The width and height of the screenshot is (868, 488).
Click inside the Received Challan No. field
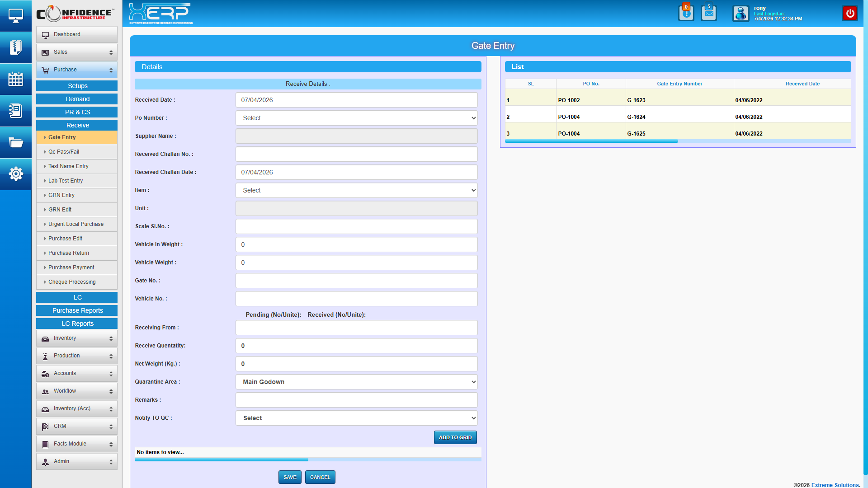356,154
